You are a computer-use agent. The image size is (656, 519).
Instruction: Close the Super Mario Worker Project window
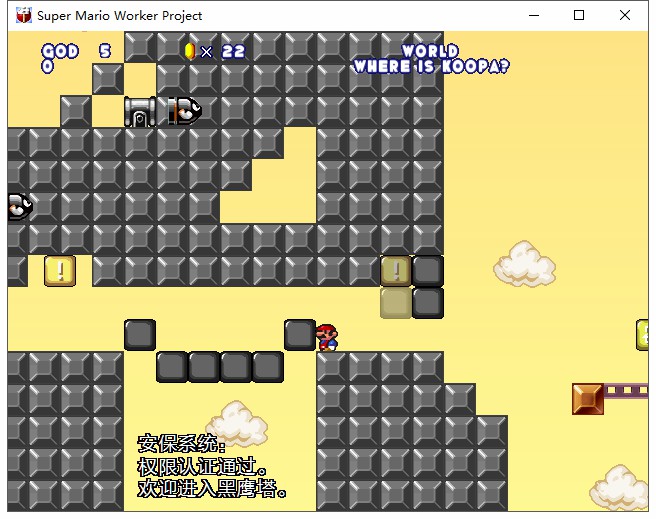point(625,15)
